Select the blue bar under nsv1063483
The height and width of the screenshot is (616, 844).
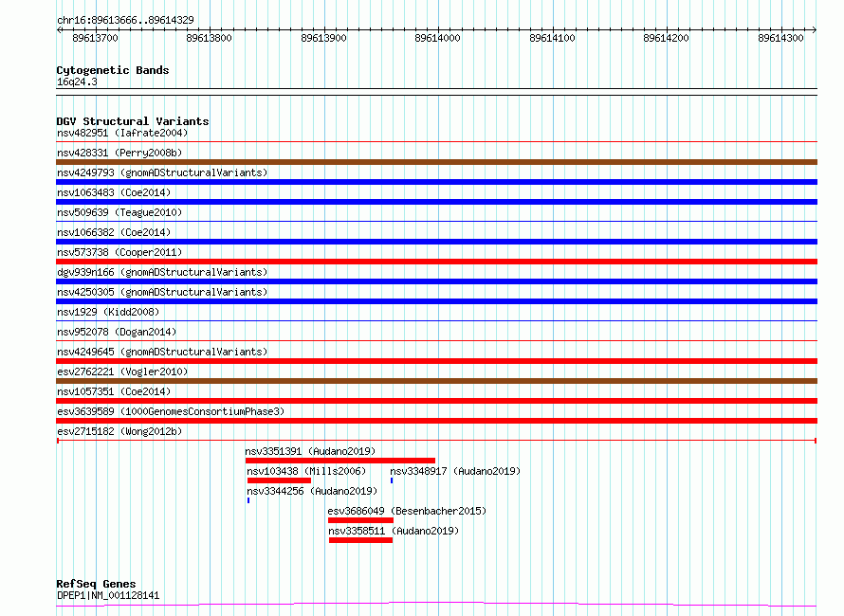click(x=436, y=202)
